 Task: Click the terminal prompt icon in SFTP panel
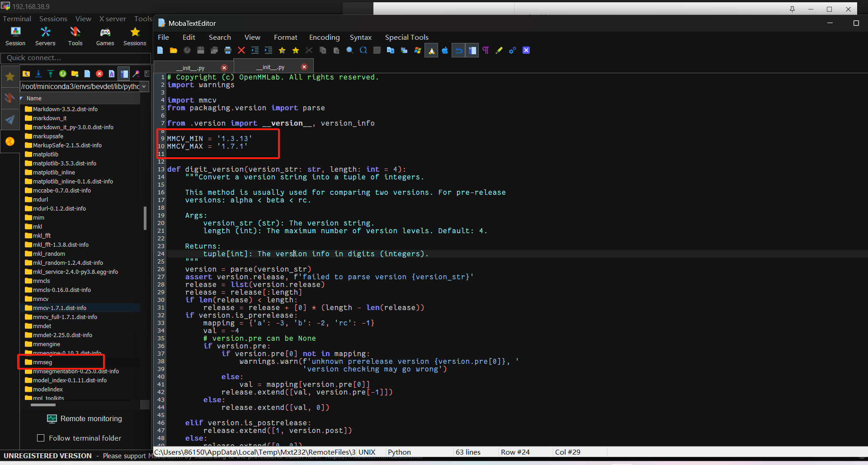(147, 74)
